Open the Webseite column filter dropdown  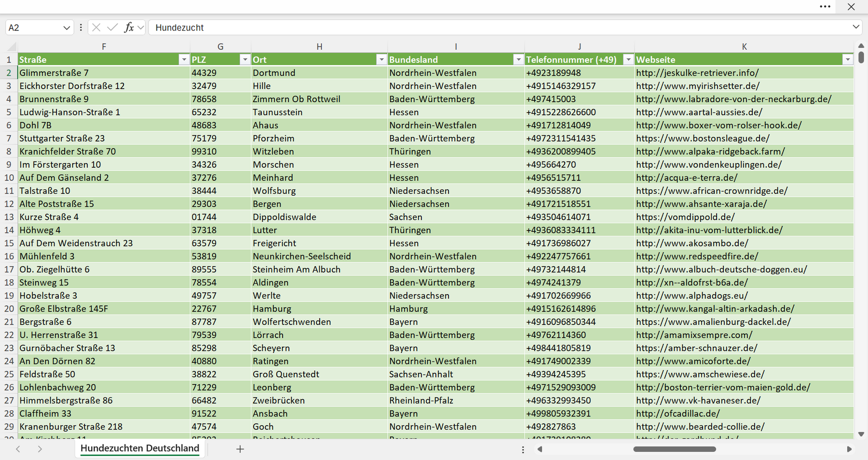pos(847,59)
